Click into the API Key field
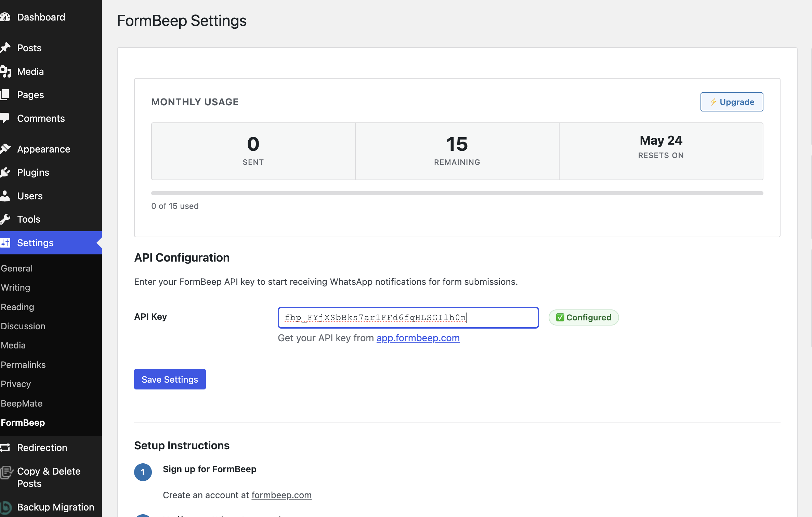 [x=408, y=318]
